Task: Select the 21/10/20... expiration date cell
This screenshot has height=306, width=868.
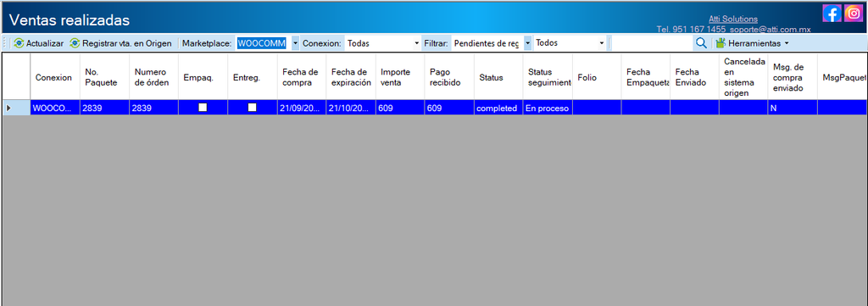Action: click(351, 108)
